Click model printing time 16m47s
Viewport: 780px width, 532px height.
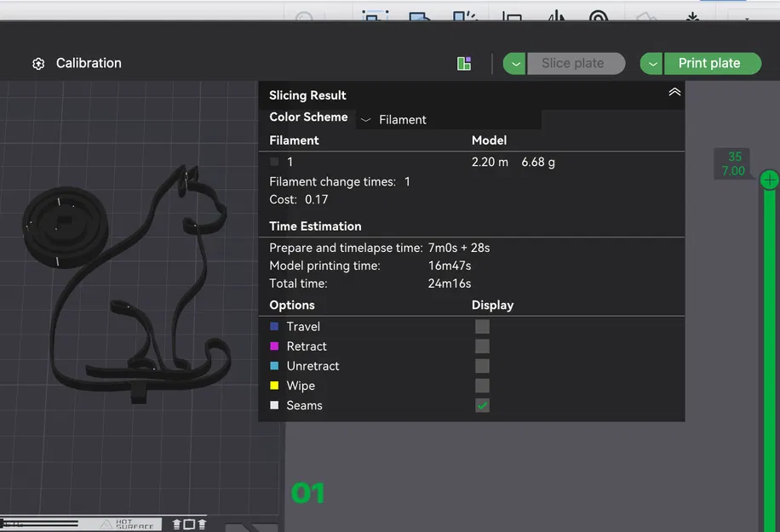coord(450,266)
